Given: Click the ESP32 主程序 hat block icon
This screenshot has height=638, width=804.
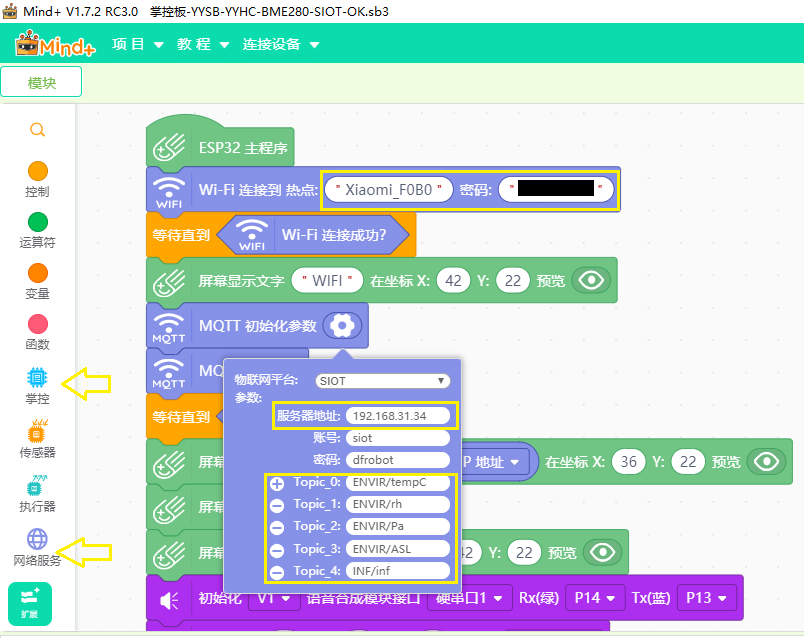Looking at the screenshot, I should [169, 148].
